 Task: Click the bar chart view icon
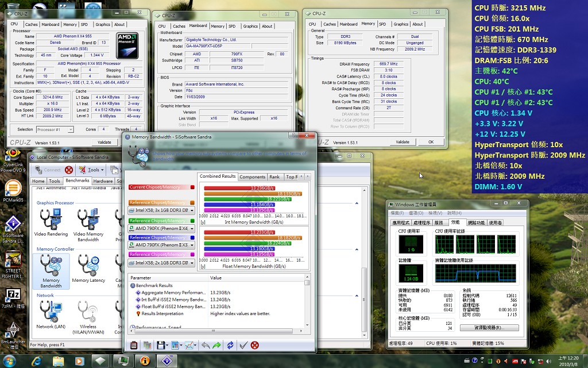coord(175,345)
